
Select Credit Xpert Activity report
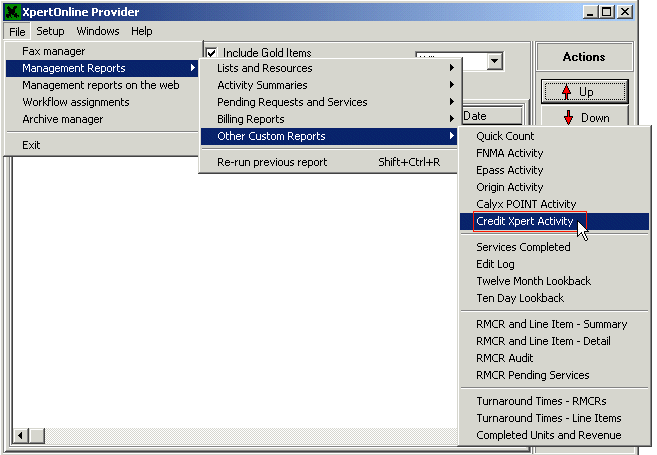click(x=554, y=221)
